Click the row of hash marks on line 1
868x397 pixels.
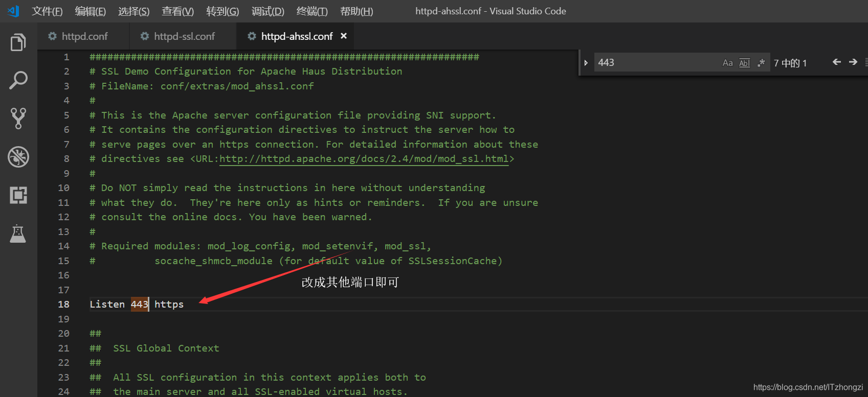(x=284, y=57)
